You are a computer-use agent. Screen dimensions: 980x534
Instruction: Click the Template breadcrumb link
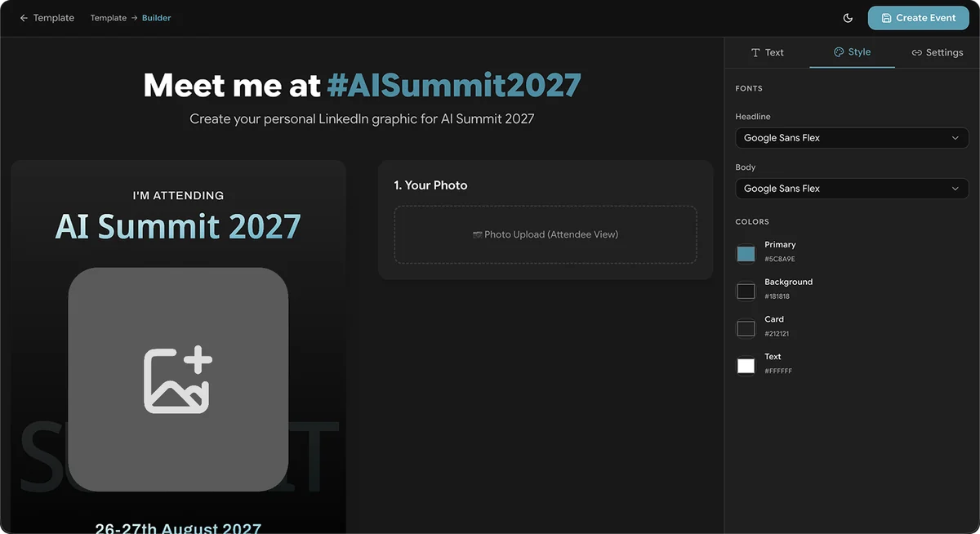pyautogui.click(x=109, y=18)
